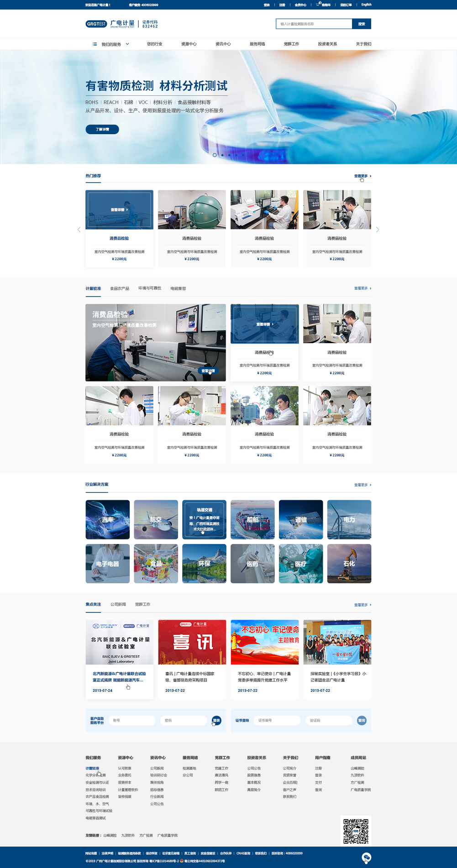Screen dimensions: 457x868
Task: Click the footer QR code
Action: [x=356, y=831]
